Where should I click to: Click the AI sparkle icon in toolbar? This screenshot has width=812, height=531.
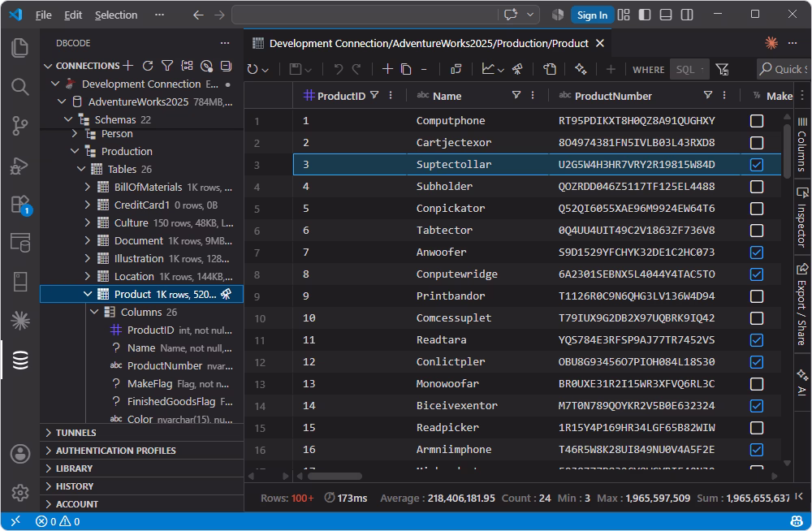pyautogui.click(x=581, y=69)
